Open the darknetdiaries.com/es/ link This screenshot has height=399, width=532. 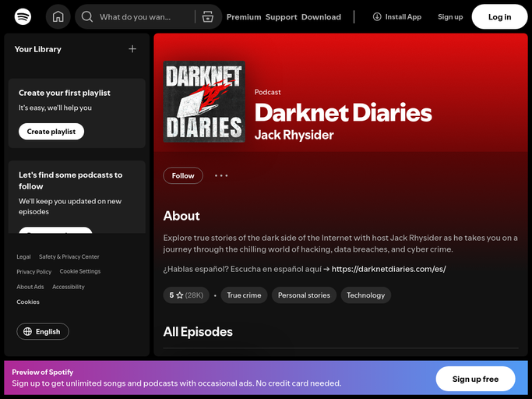tap(389, 269)
